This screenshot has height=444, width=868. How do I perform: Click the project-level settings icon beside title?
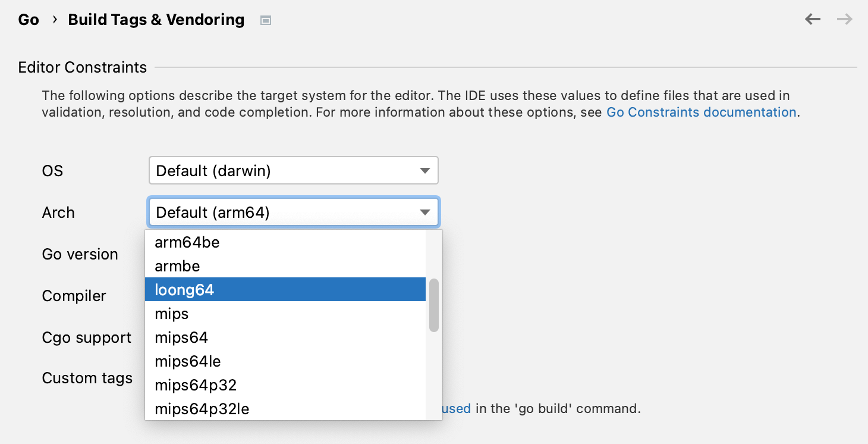(266, 20)
